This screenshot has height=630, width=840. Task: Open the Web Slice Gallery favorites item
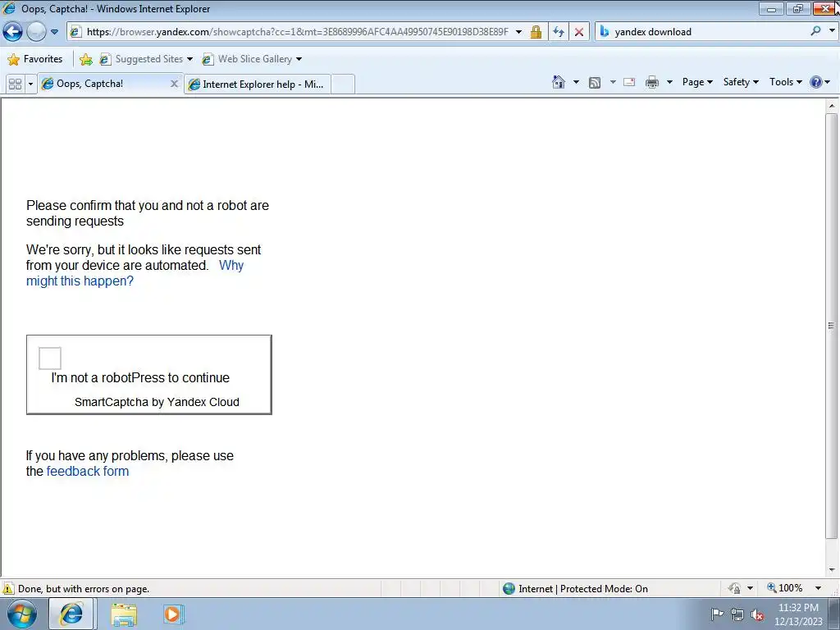(x=251, y=59)
